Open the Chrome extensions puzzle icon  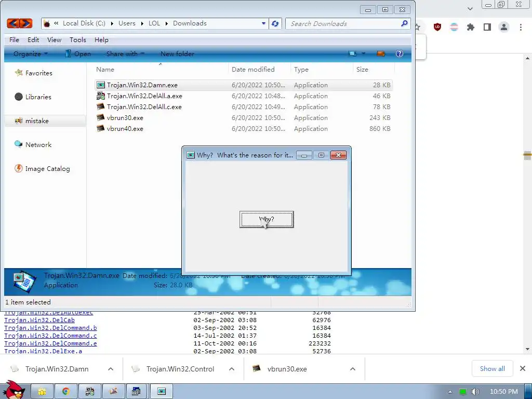point(471,27)
